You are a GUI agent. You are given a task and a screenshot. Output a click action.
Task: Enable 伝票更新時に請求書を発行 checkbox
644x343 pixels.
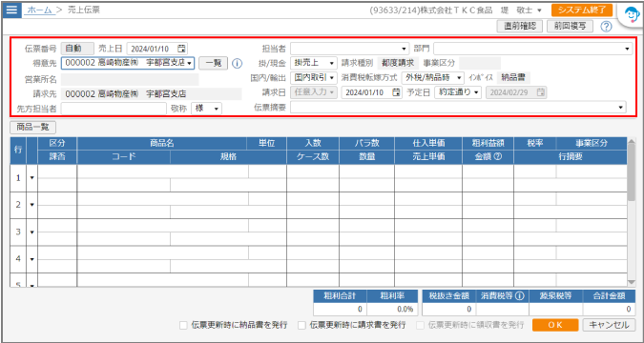301,325
